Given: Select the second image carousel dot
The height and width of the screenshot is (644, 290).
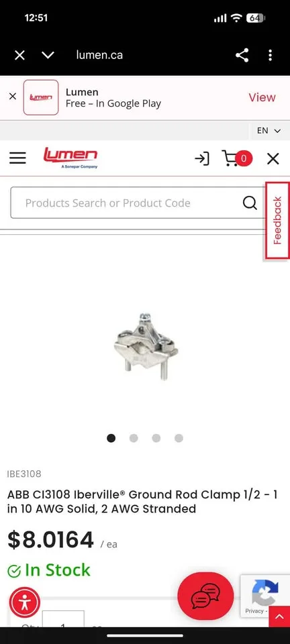Looking at the screenshot, I should tap(134, 438).
